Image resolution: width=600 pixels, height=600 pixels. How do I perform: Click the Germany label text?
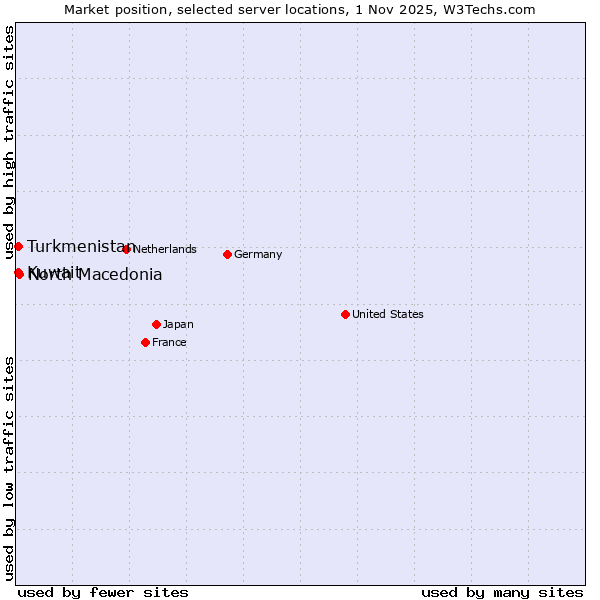[258, 254]
